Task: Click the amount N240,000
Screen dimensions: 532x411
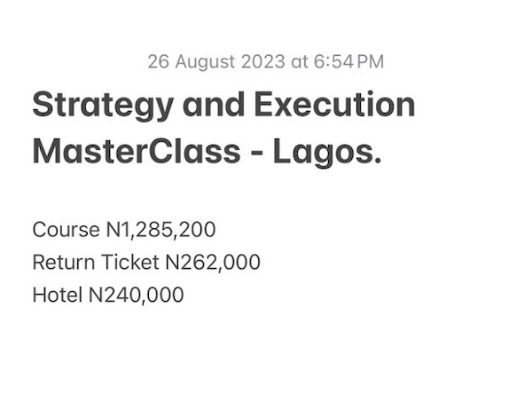Action: (136, 296)
